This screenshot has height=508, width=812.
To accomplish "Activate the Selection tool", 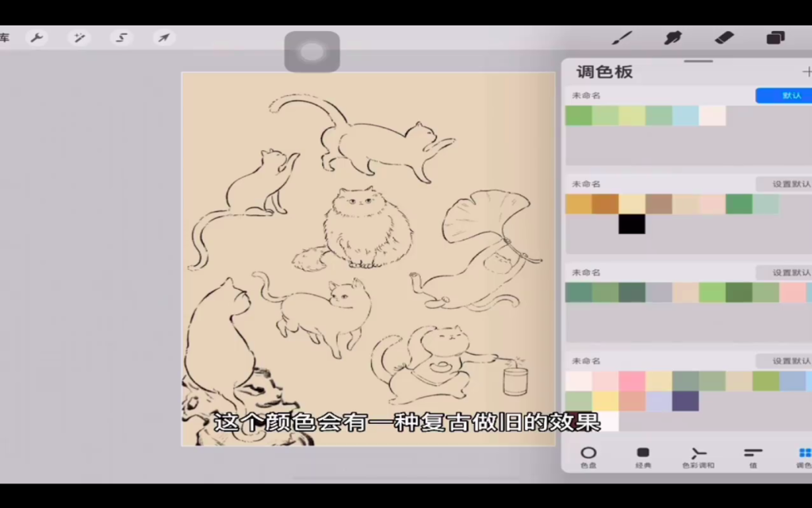I will coord(121,37).
